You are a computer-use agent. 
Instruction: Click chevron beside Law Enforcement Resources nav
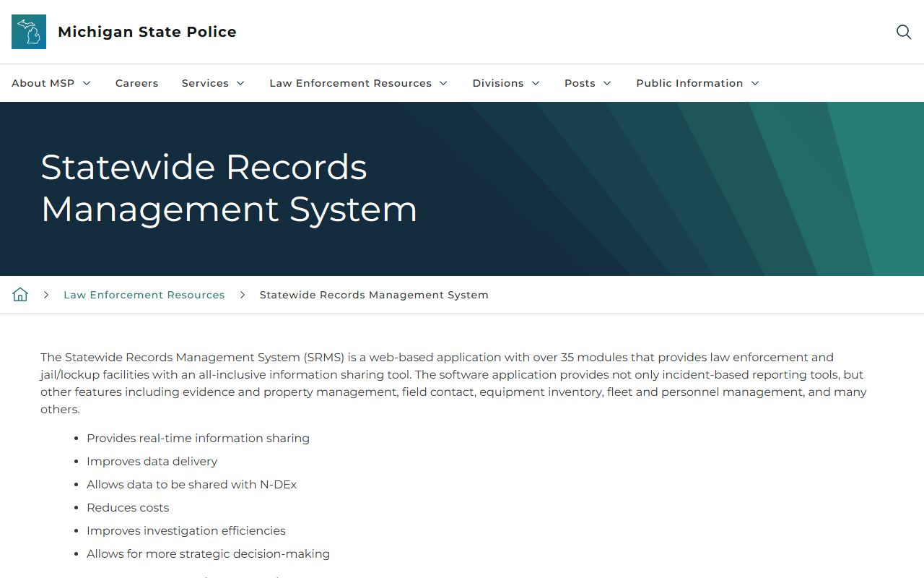click(x=443, y=83)
